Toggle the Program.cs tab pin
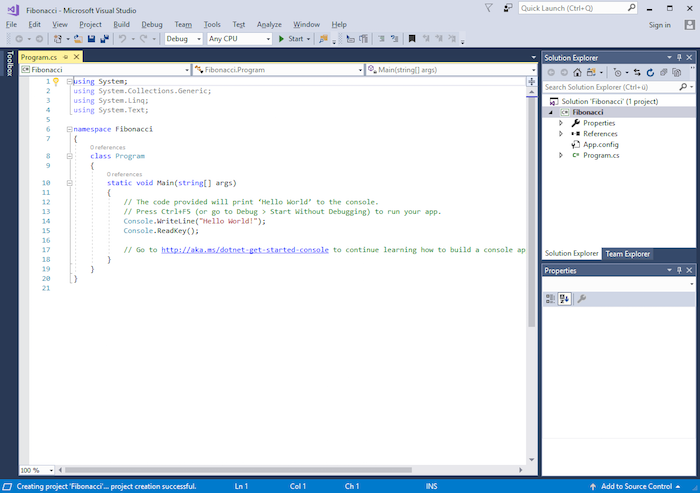The width and height of the screenshot is (700, 493). (66, 57)
